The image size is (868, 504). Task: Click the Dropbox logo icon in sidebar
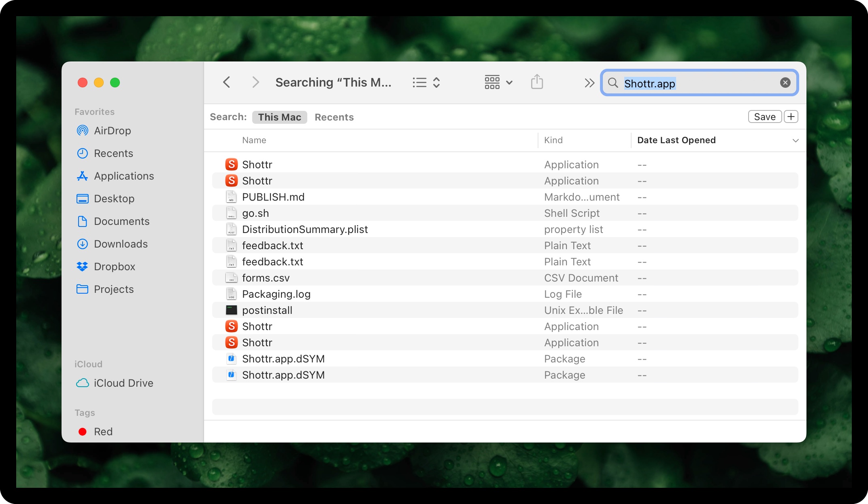click(x=83, y=267)
